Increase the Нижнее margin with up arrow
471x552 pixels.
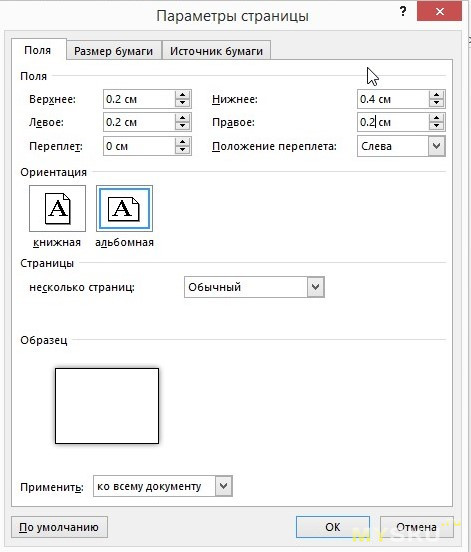click(x=437, y=95)
